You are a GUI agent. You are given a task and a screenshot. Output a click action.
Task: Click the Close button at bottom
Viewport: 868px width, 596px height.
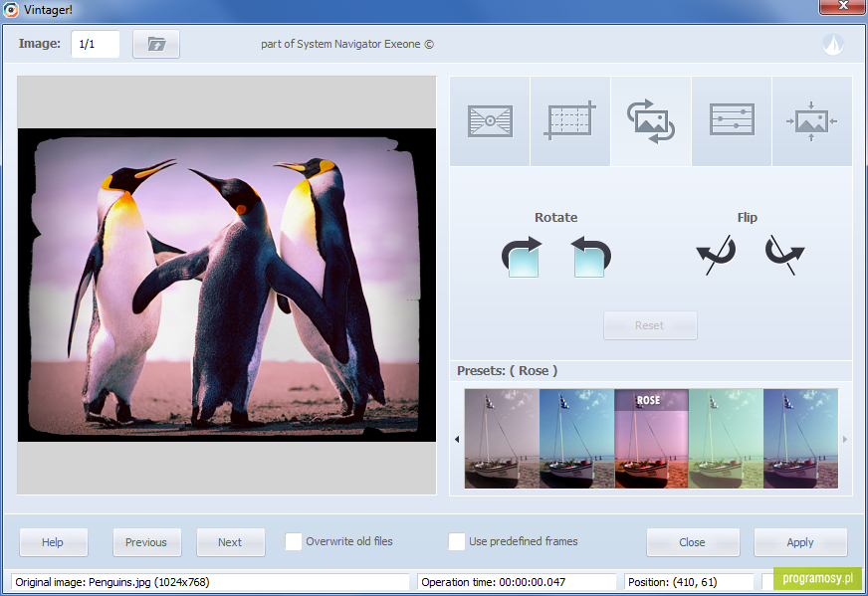[x=693, y=542]
